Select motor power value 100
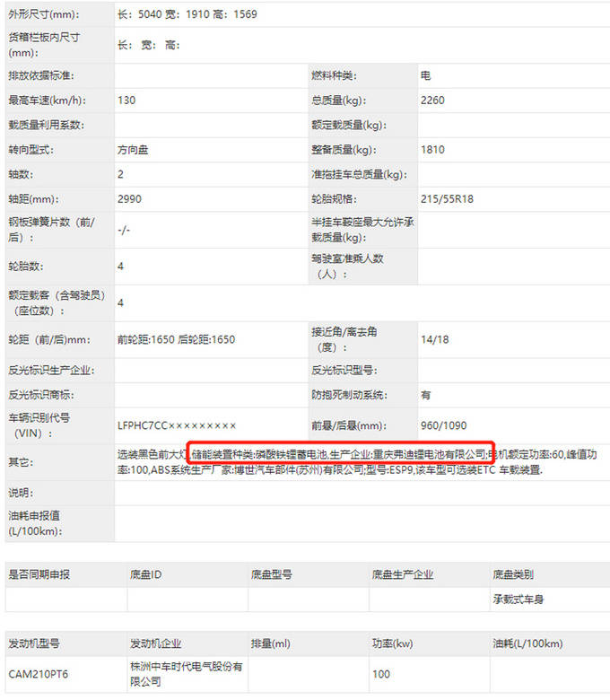 pos(381,674)
